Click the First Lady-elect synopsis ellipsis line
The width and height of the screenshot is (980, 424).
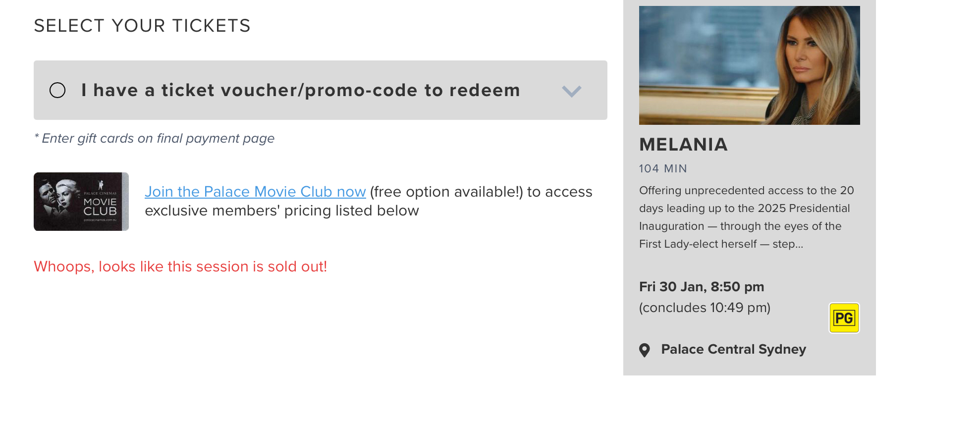721,244
